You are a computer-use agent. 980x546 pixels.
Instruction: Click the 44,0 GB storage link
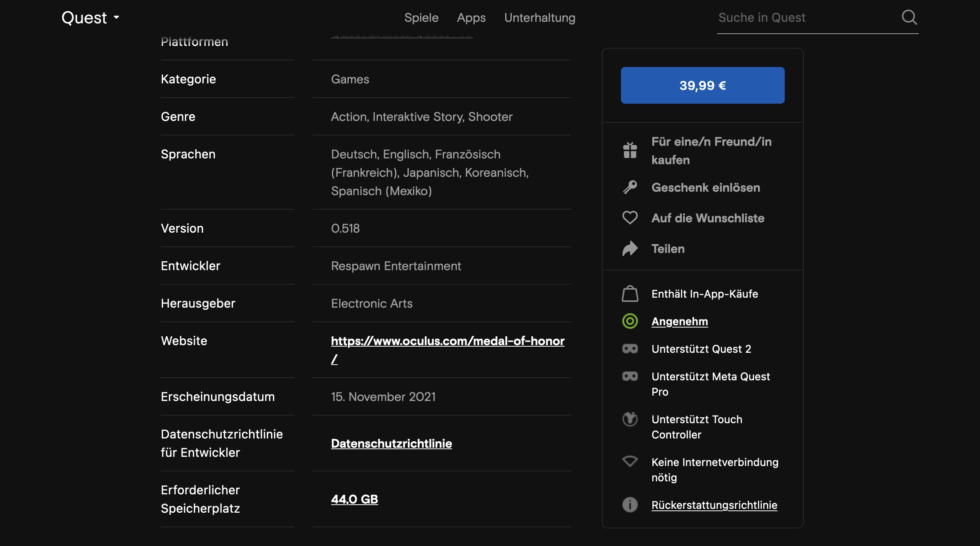[354, 499]
